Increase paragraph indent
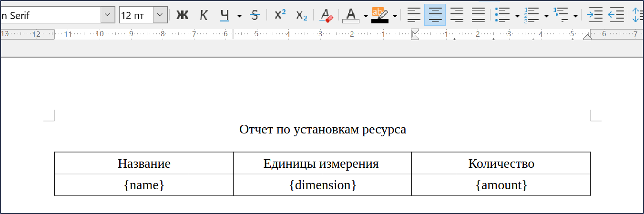Image resolution: width=644 pixels, height=214 pixels. coord(594,15)
